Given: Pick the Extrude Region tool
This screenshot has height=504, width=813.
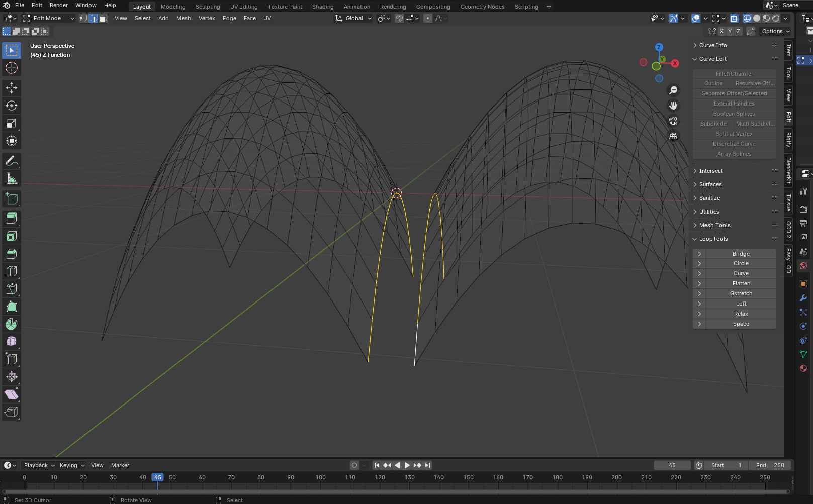Looking at the screenshot, I should pyautogui.click(x=12, y=218).
